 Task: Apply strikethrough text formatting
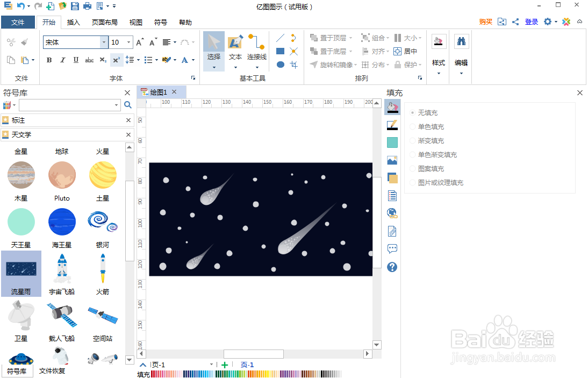tap(89, 60)
